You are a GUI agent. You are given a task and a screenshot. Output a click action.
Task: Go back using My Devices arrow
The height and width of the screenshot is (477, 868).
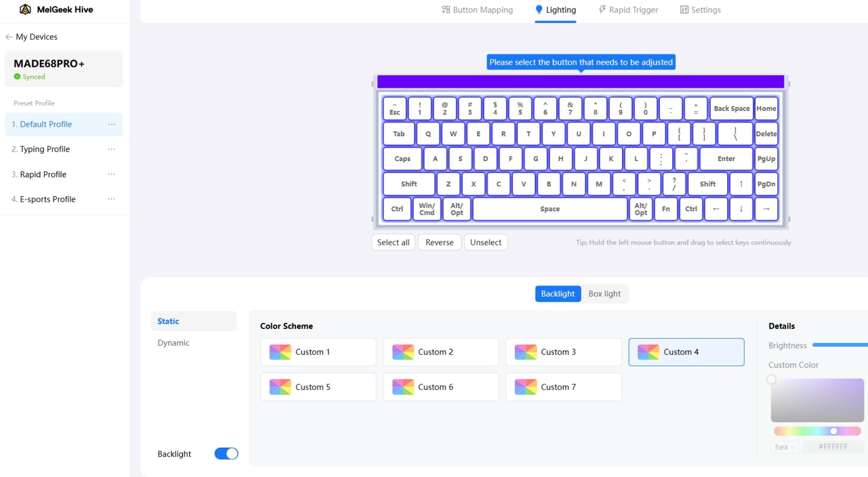9,37
